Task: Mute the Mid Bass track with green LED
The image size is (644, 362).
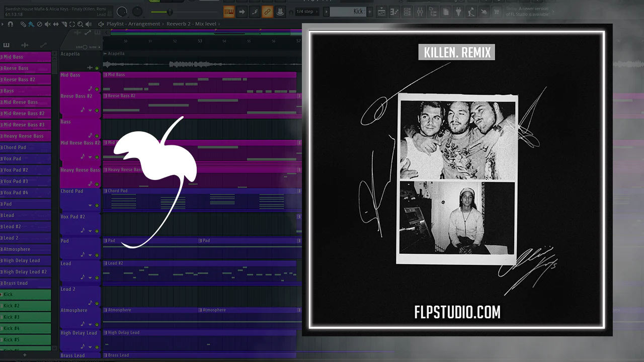Action: click(97, 89)
